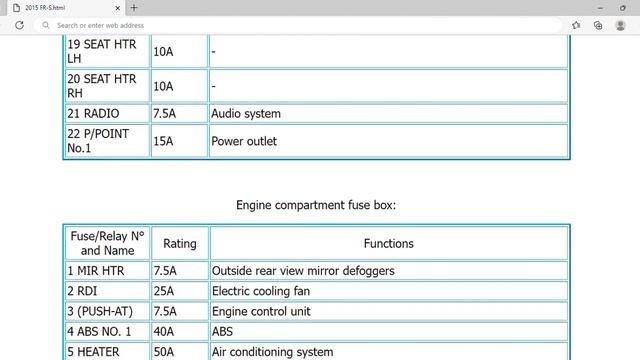
Task: Click the 25A rating for RDI
Action: (x=180, y=291)
